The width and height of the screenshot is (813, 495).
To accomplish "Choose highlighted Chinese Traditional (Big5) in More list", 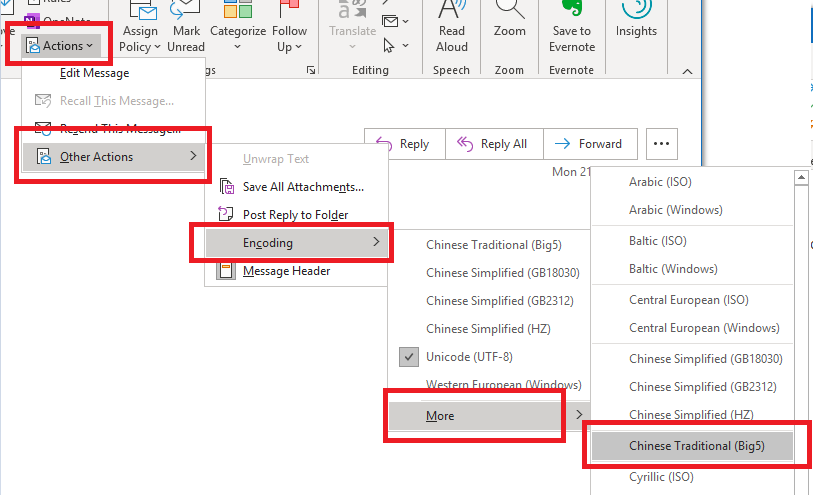I will [692, 446].
